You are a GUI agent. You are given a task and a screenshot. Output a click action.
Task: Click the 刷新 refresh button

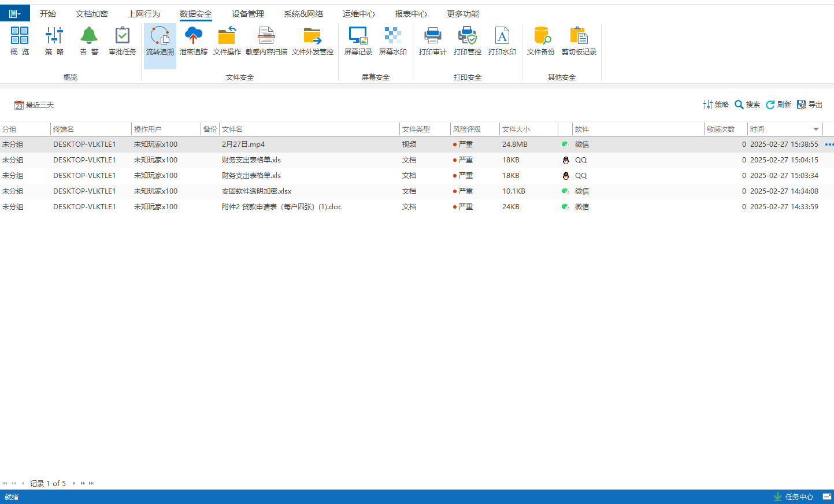click(x=779, y=105)
